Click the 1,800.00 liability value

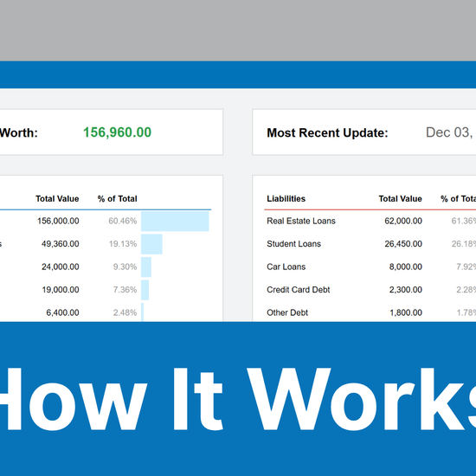point(406,312)
